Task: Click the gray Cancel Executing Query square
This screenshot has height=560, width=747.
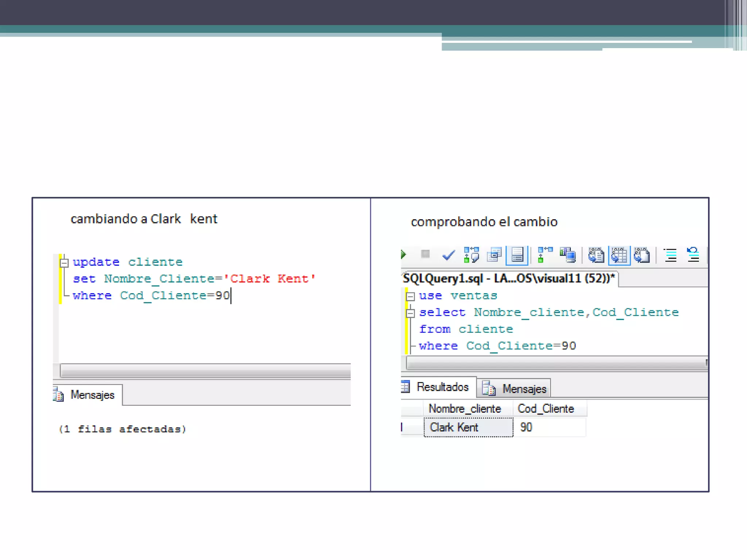Action: click(425, 254)
